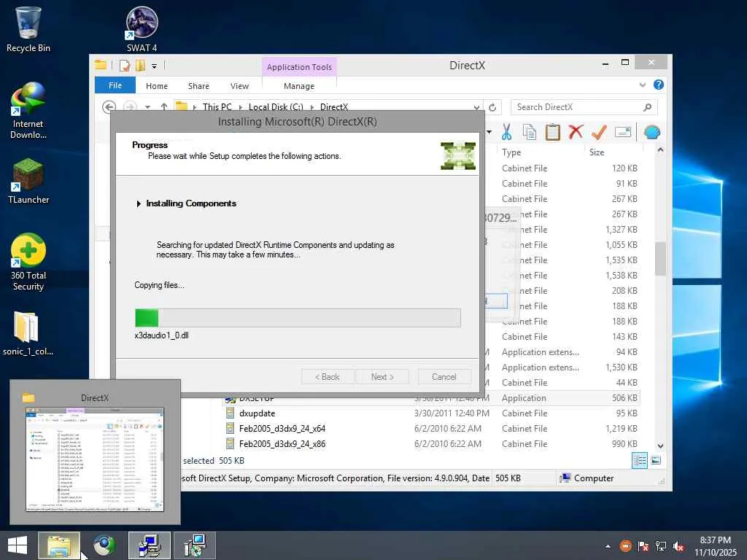Select the Feb2005_d3dx9_24_x64 file
The width and height of the screenshot is (747, 560).
click(x=282, y=429)
